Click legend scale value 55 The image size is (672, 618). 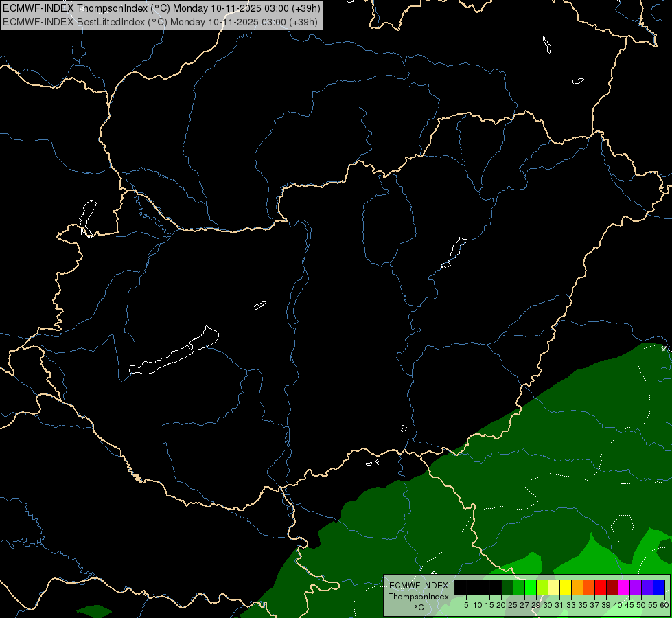click(653, 605)
